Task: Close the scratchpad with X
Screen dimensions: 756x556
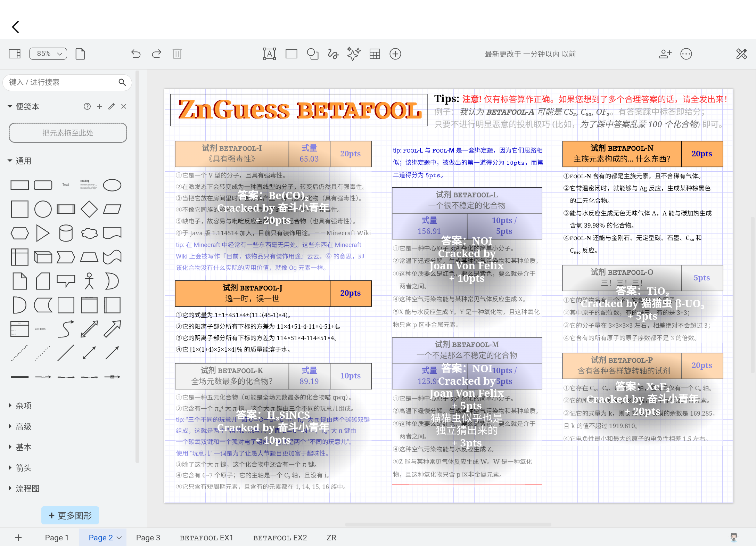Action: tap(124, 106)
